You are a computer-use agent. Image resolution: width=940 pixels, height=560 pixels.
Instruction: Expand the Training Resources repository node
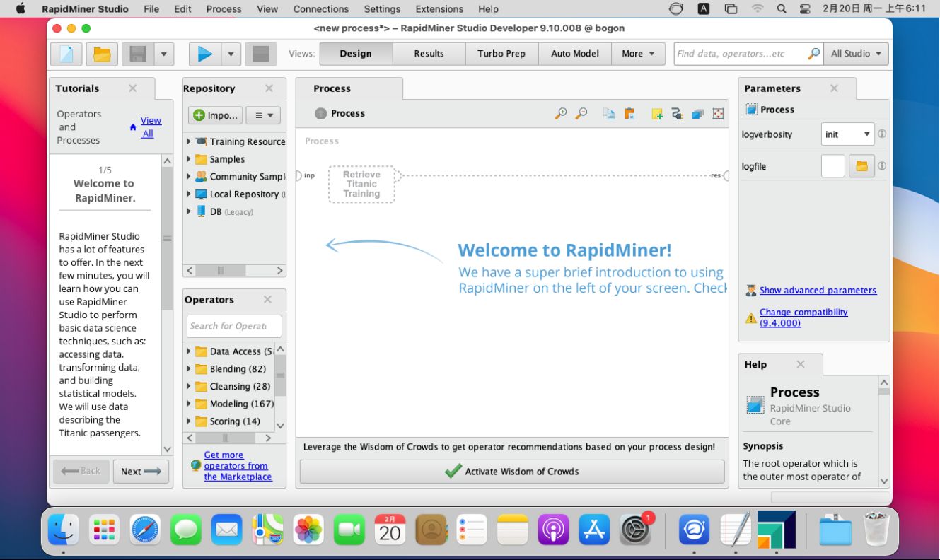tap(189, 141)
